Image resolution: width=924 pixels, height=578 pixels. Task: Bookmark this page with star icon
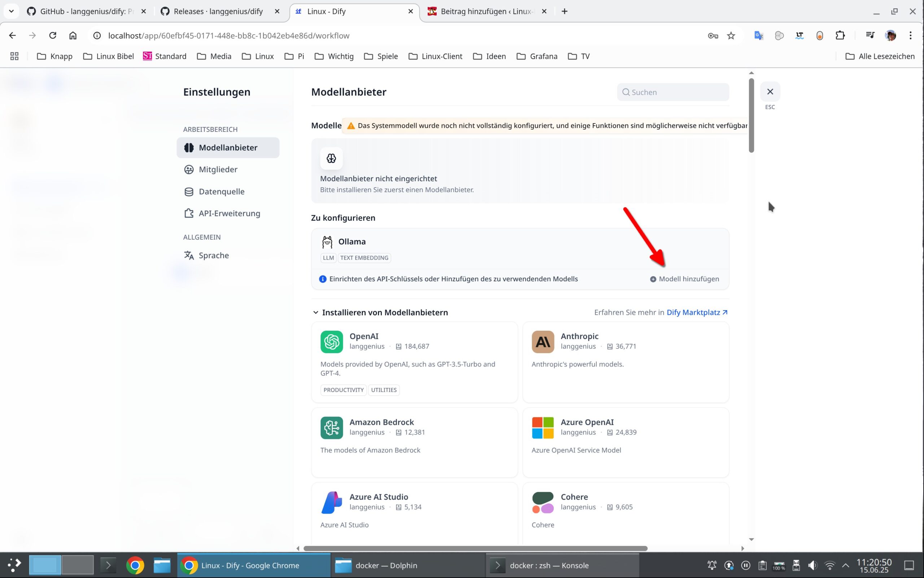[731, 35]
